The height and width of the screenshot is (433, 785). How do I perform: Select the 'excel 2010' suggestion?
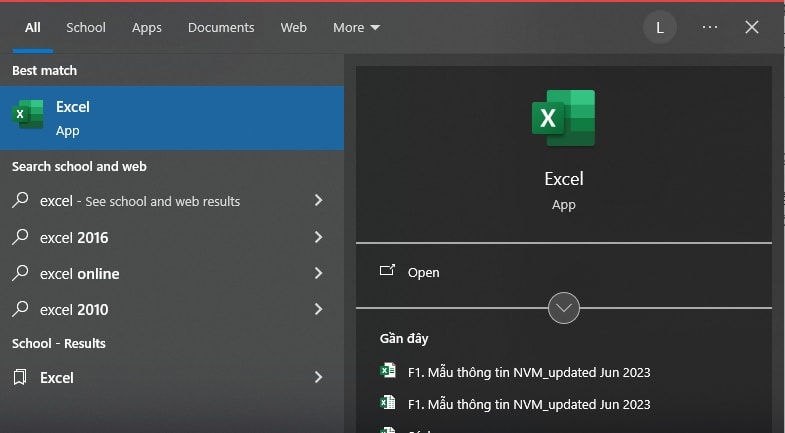172,309
